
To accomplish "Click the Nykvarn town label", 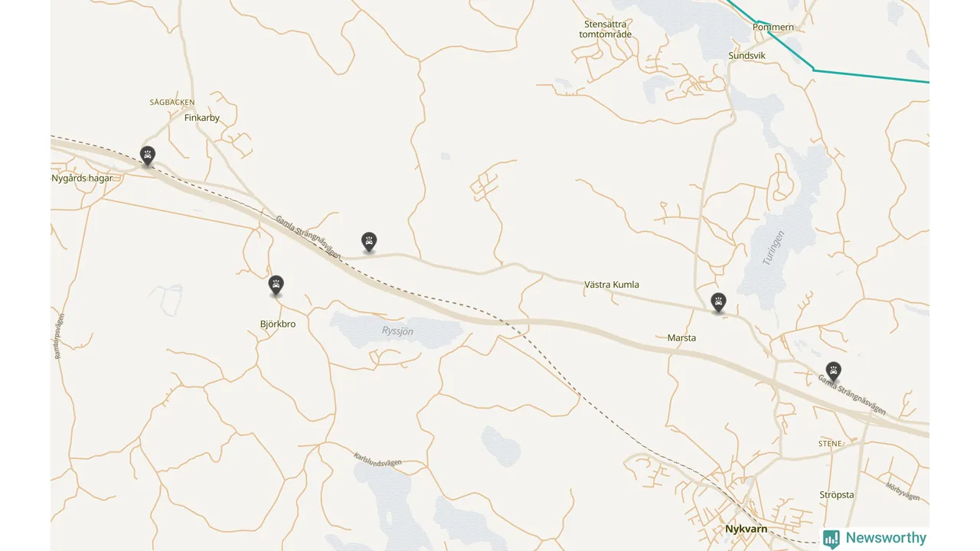I will point(746,529).
